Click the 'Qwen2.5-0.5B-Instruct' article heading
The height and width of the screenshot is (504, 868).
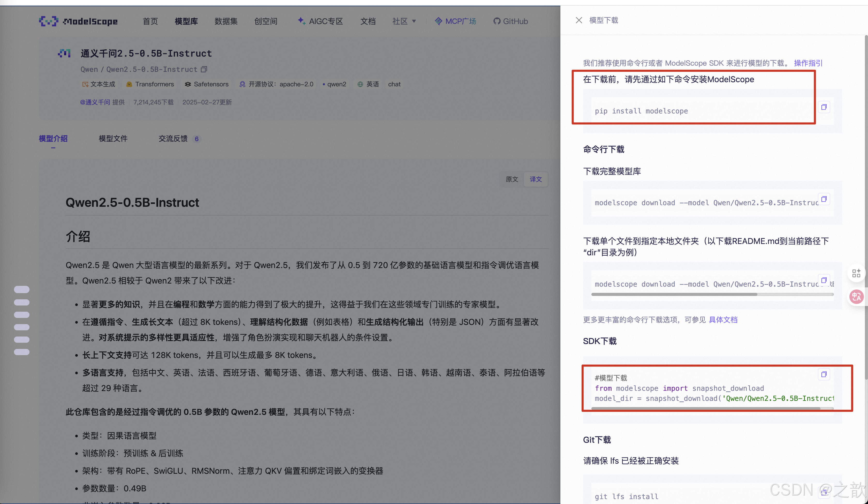pos(132,203)
